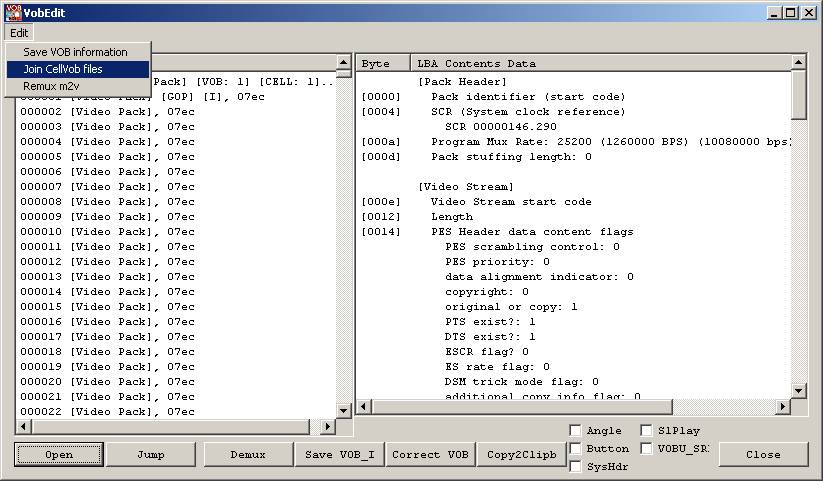The width and height of the screenshot is (823, 481).
Task: Click down arrow of pack list scrollbar
Action: coord(343,411)
